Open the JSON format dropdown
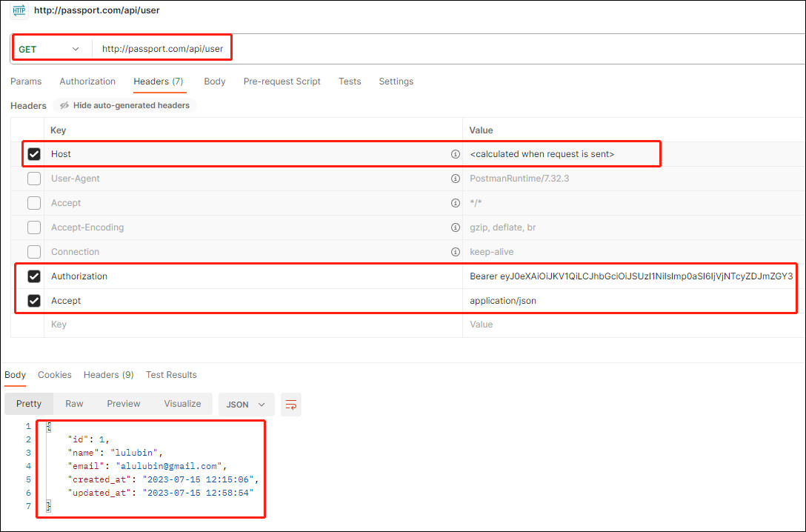The height and width of the screenshot is (532, 806). (246, 405)
